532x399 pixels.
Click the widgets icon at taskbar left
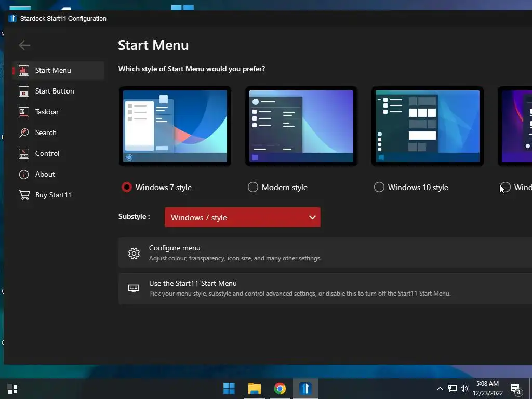tap(12, 389)
